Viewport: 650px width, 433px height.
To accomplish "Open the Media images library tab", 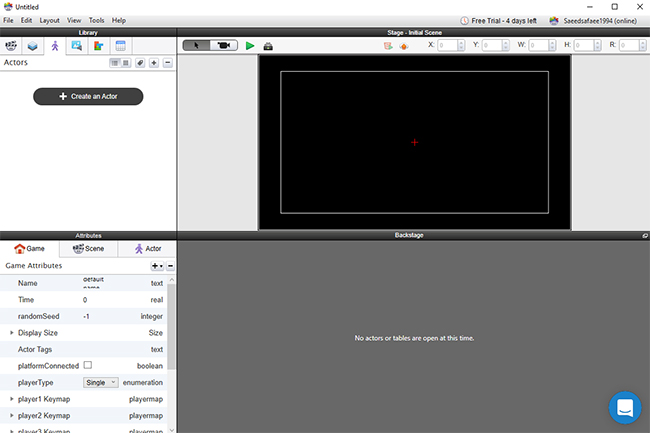I will tap(77, 46).
